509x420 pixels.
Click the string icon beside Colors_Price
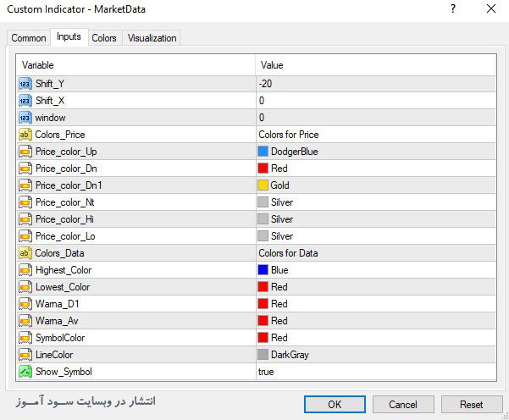click(x=25, y=135)
